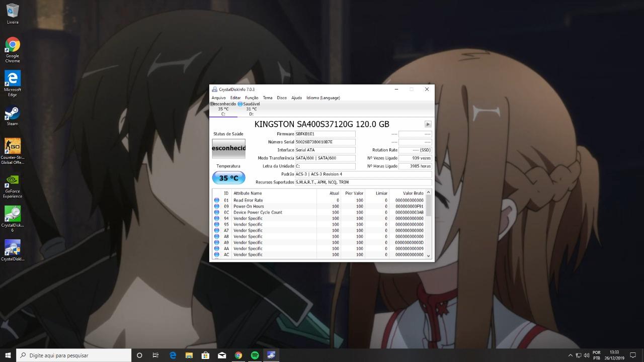The height and width of the screenshot is (362, 644).
Task: Click the SATA/600 transfer mode field
Action: point(325,158)
